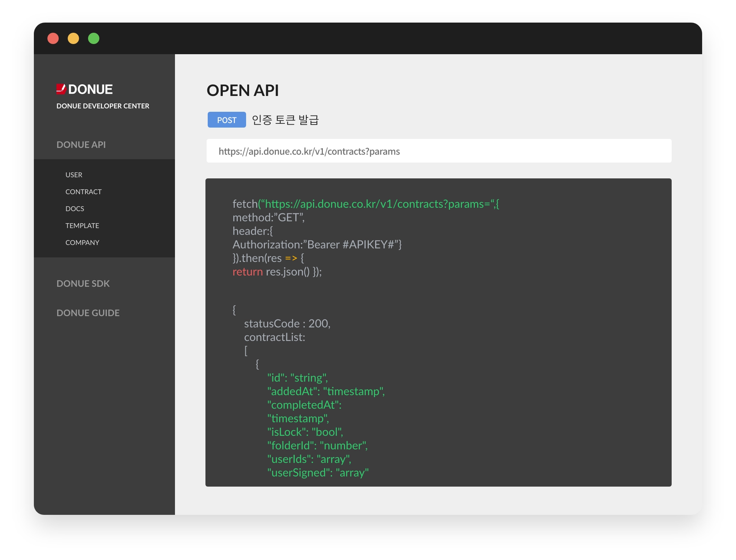
Task: Click the "completedAt": line
Action: (304, 405)
